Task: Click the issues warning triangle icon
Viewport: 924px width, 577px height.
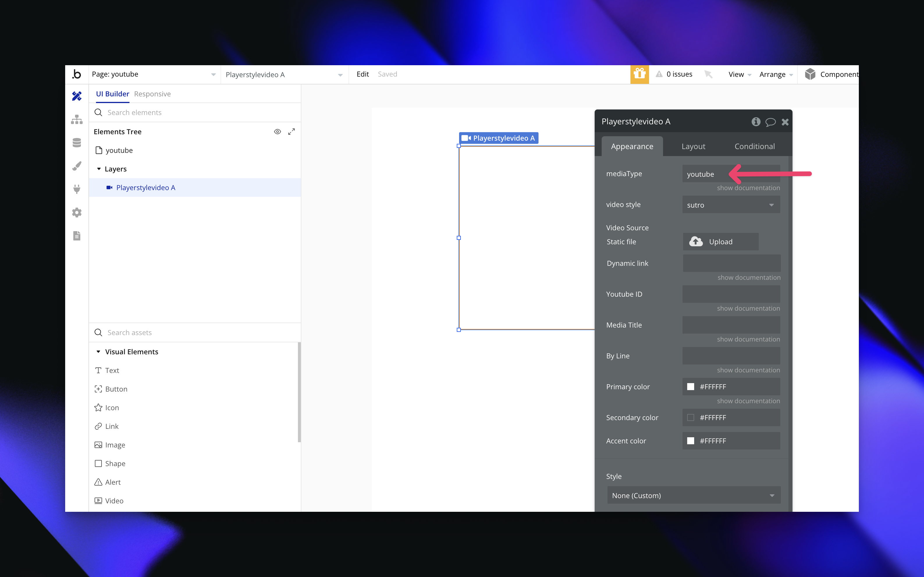Action: click(x=659, y=74)
